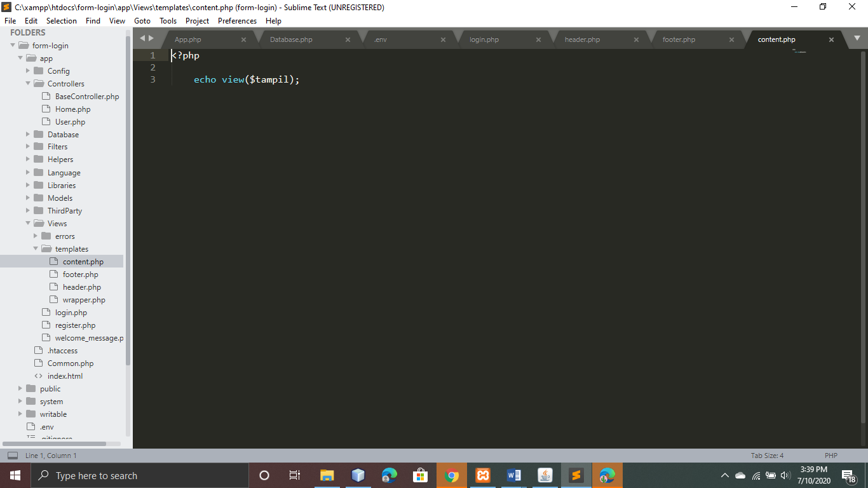
Task: Close the footer.php tab
Action: [731, 39]
